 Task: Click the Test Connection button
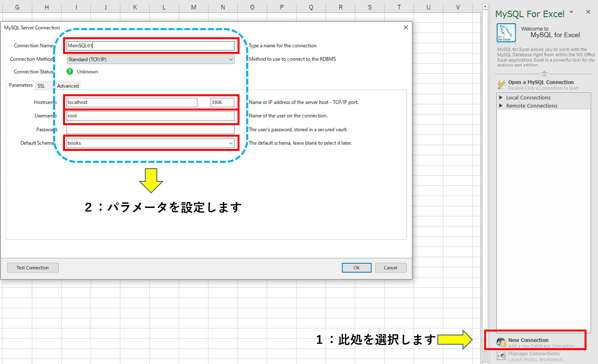[x=33, y=268]
